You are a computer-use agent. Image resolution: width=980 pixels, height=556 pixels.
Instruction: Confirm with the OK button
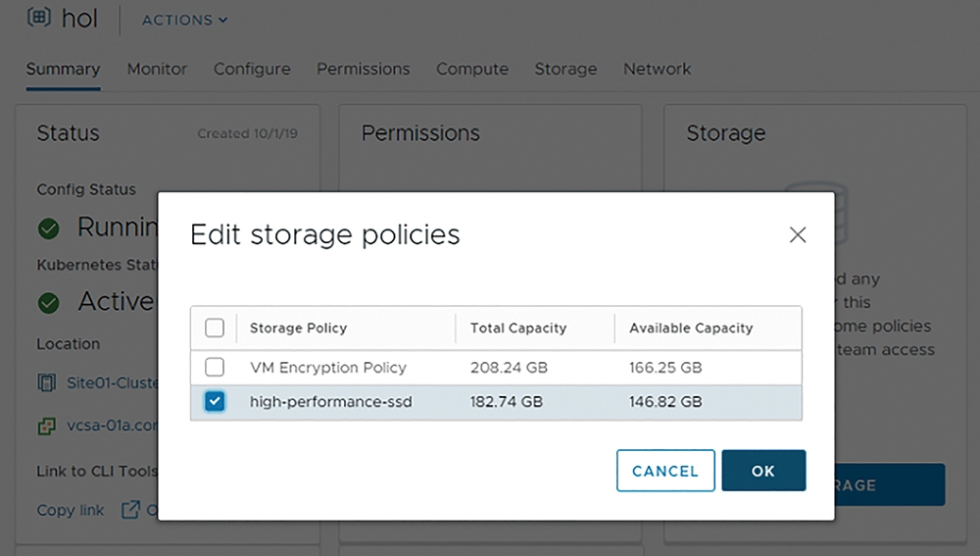coord(763,471)
